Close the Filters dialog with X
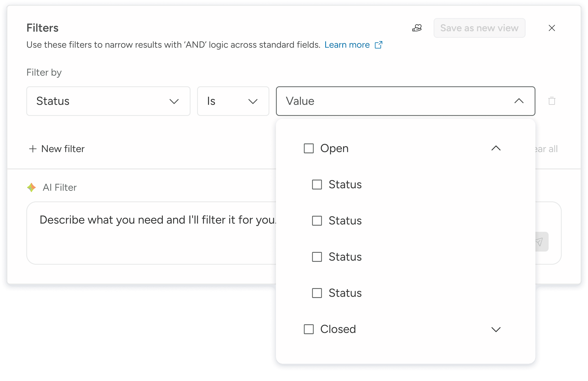 [x=552, y=28]
